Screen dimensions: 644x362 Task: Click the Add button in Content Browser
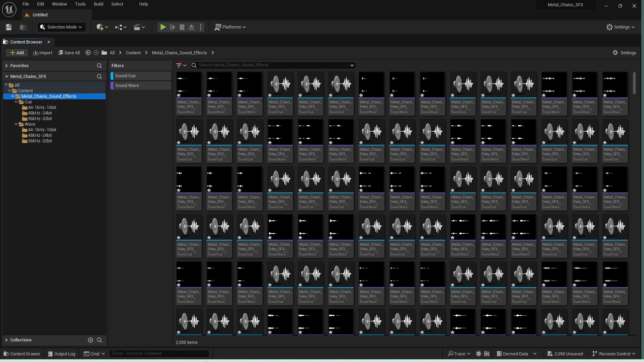pos(17,53)
